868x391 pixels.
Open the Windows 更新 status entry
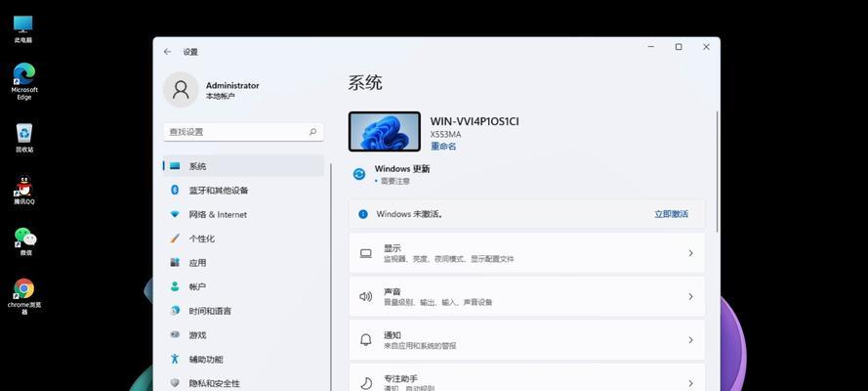[391, 174]
